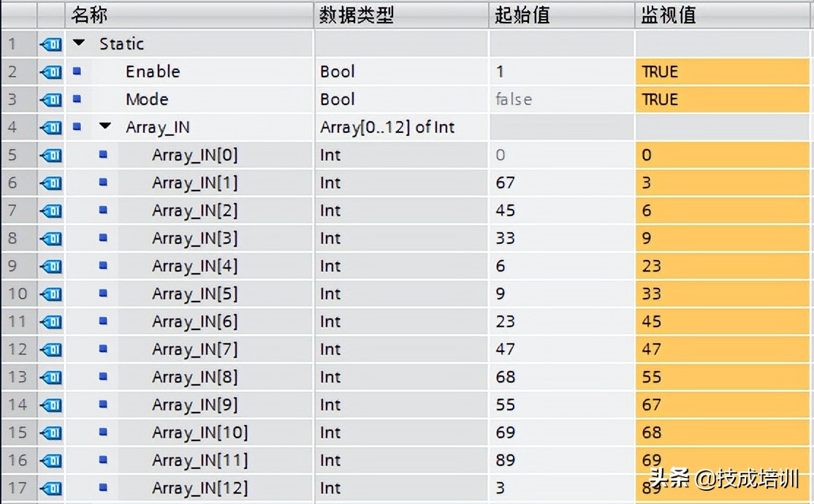Click start value 3 of Array_IN[12]

pos(500,488)
